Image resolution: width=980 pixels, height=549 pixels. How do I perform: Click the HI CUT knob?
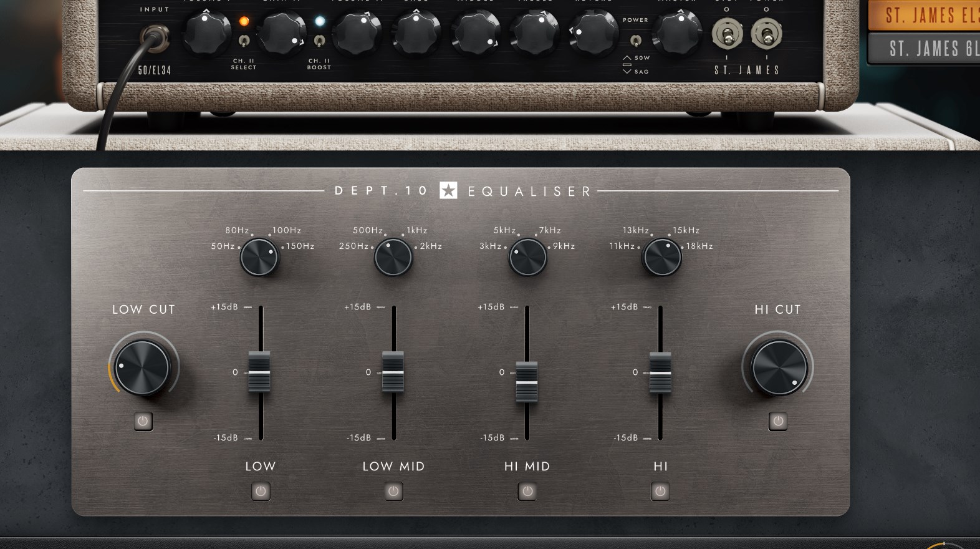779,367
